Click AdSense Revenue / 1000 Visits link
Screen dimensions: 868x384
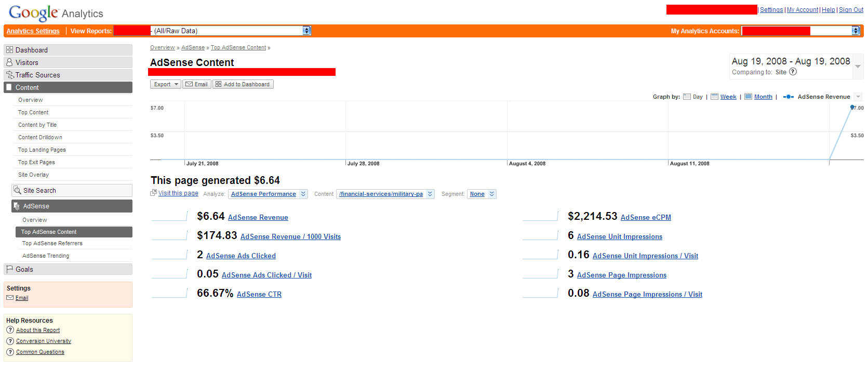pos(291,236)
